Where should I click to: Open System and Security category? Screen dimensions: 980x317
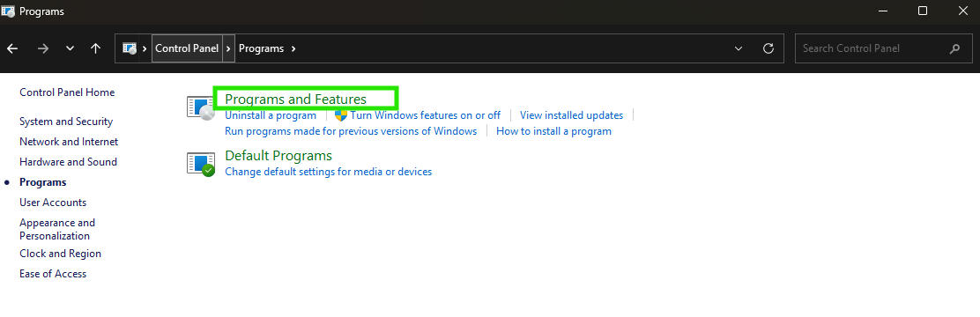tap(66, 122)
